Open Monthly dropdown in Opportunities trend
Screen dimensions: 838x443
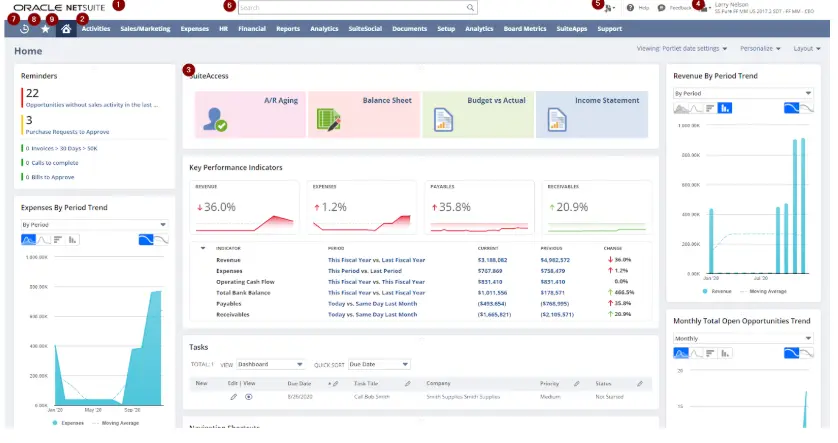(743, 339)
